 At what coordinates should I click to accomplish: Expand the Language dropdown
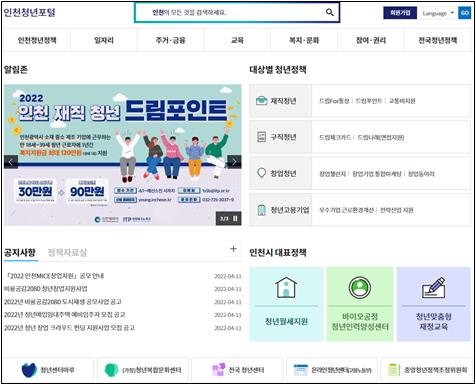click(437, 13)
